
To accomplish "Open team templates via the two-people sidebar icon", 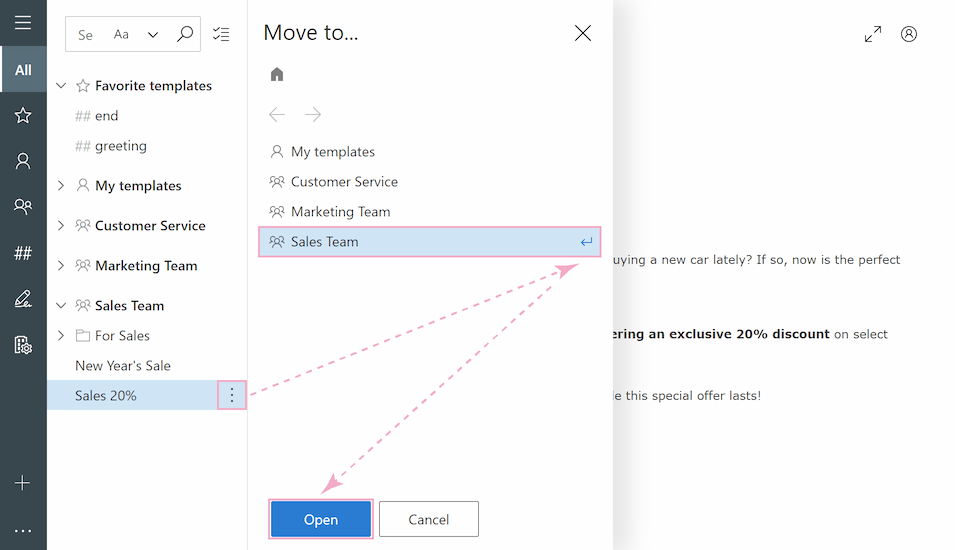I will pyautogui.click(x=23, y=206).
